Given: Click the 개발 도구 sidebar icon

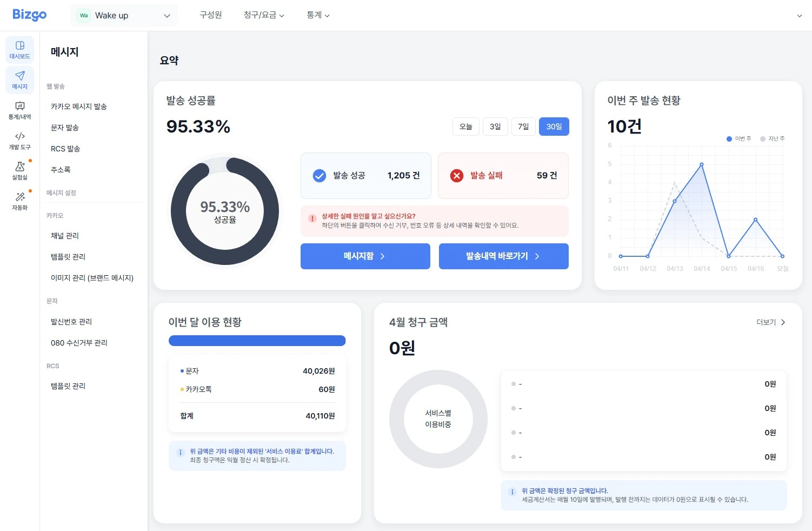Looking at the screenshot, I should click(x=19, y=141).
